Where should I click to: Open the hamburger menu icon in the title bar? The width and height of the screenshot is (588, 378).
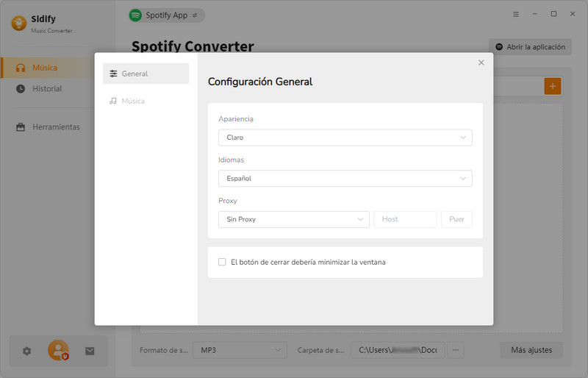point(516,14)
